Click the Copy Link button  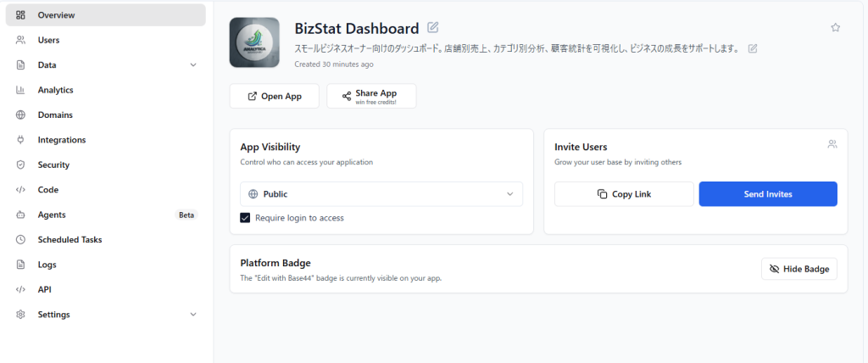[624, 194]
